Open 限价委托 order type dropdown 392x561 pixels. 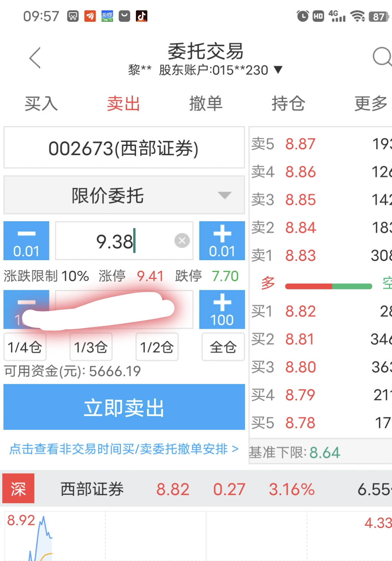click(x=124, y=195)
